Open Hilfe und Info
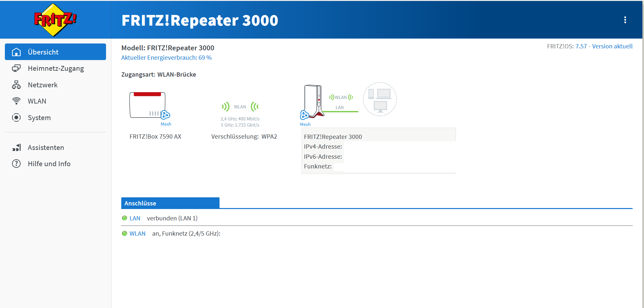The image size is (644, 308). click(55, 164)
